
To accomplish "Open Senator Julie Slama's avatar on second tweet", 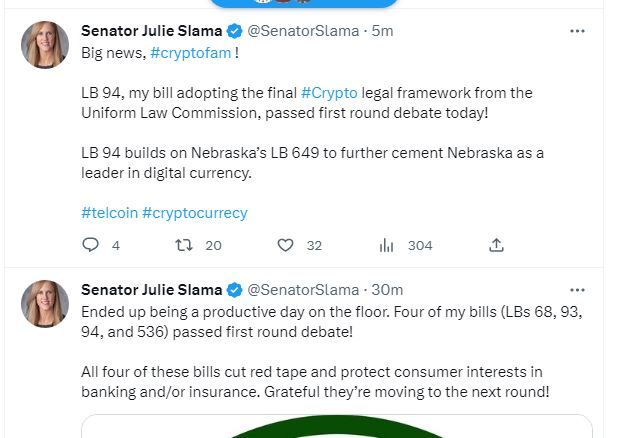I will pyautogui.click(x=45, y=304).
